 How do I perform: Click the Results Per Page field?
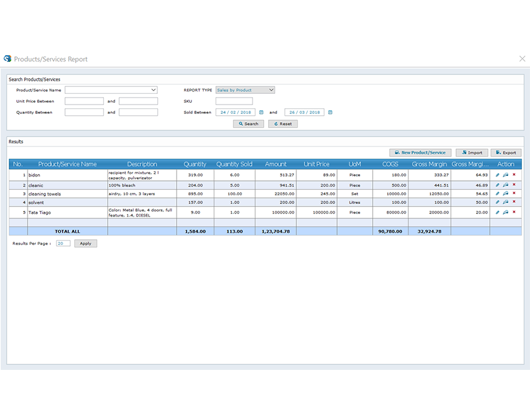point(63,243)
